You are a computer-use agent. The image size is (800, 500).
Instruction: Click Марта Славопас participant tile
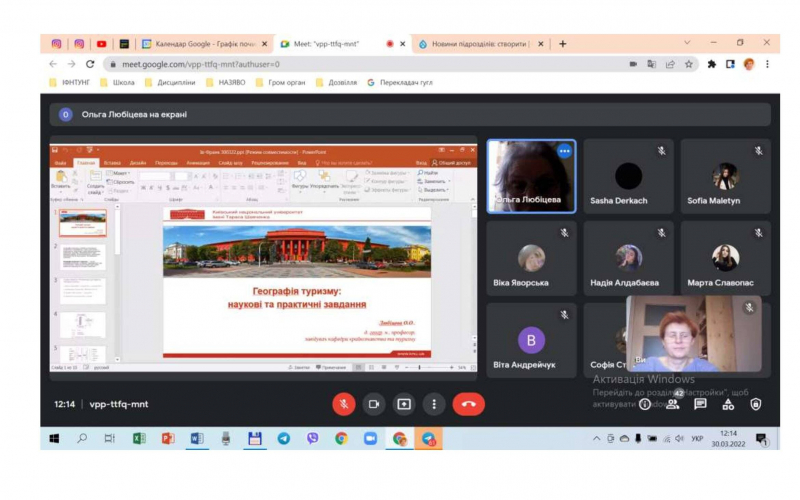(x=726, y=258)
